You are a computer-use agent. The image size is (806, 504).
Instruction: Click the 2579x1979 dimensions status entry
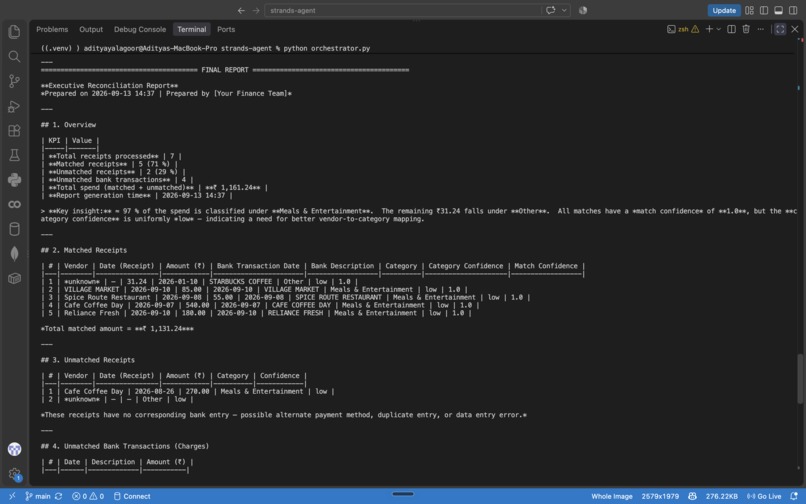coord(660,496)
